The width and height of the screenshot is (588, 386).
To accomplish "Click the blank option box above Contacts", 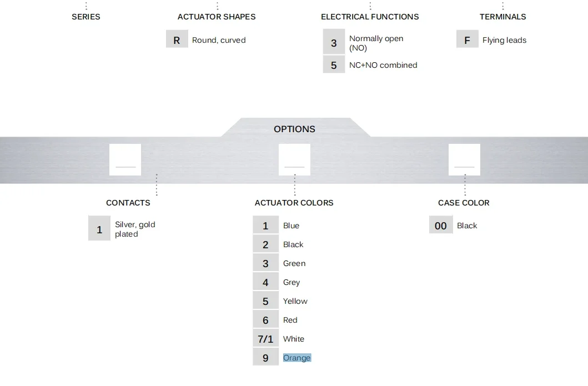I will coord(125,159).
